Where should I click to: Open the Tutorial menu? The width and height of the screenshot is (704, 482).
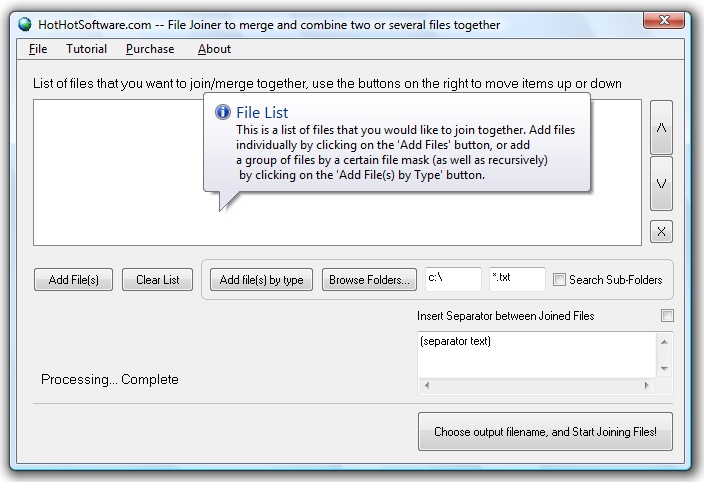click(x=86, y=49)
